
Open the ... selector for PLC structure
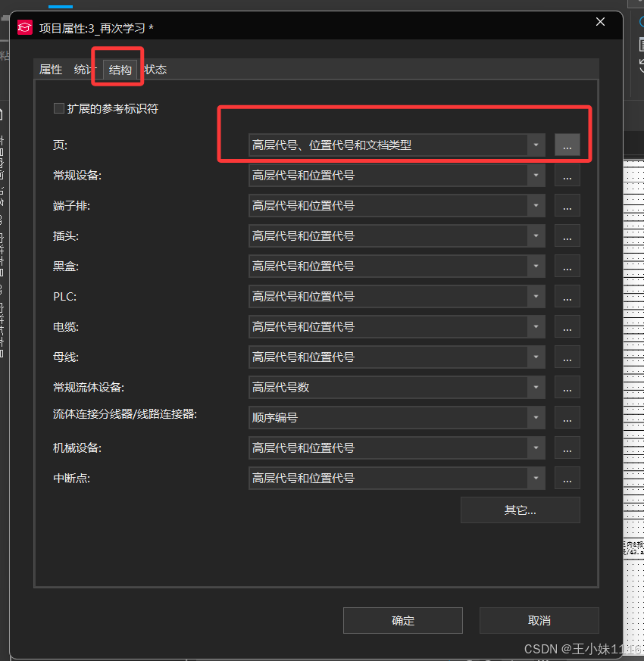coord(567,296)
